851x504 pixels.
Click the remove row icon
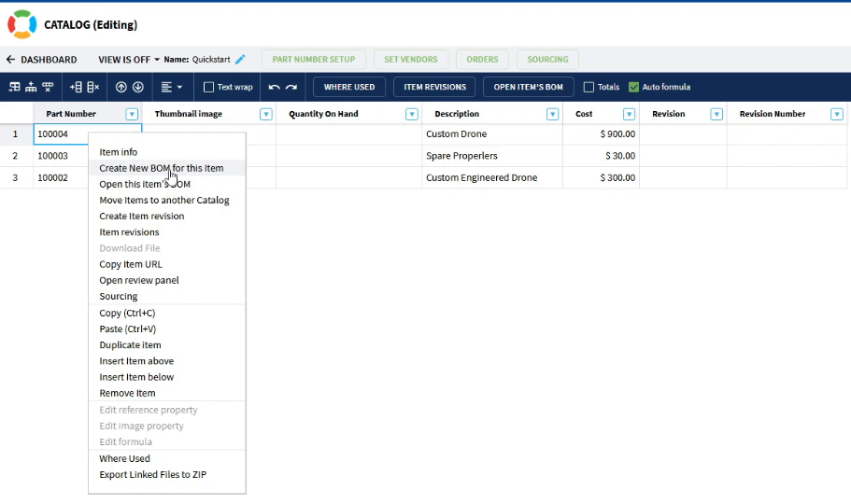[48, 87]
